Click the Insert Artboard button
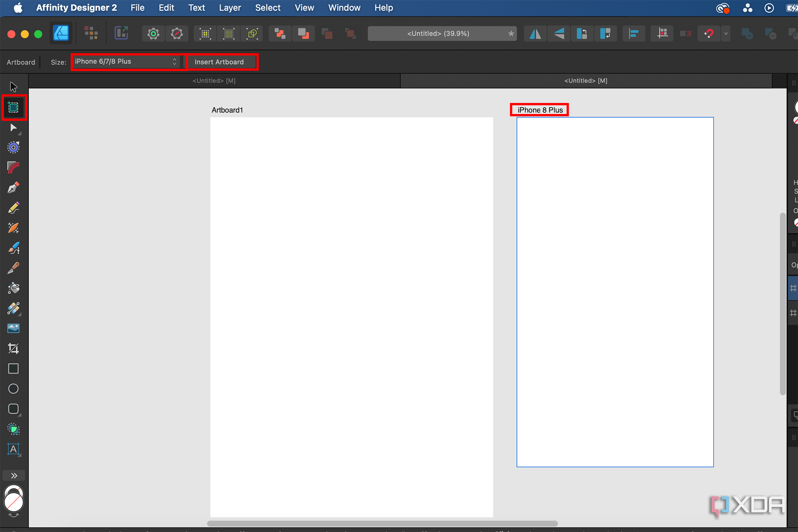This screenshot has height=532, width=798. 219,62
